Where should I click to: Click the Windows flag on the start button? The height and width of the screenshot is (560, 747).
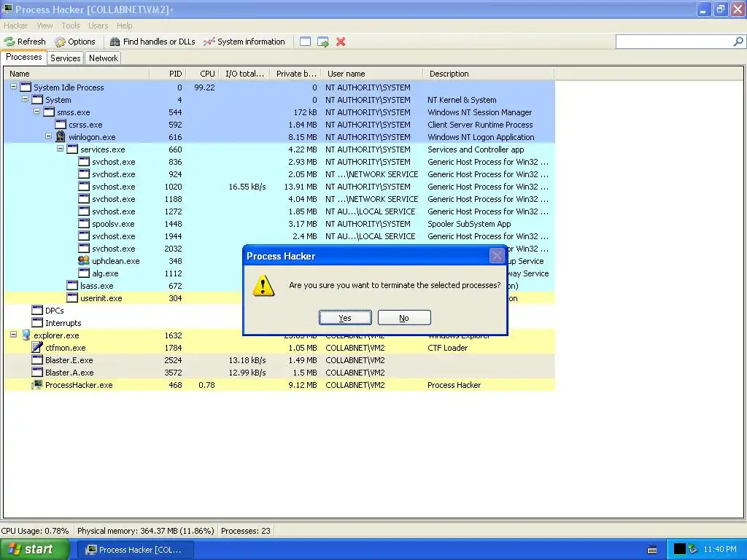(15, 549)
